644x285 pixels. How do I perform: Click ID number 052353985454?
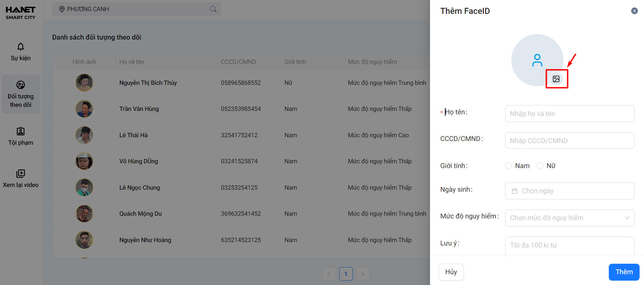(241, 109)
